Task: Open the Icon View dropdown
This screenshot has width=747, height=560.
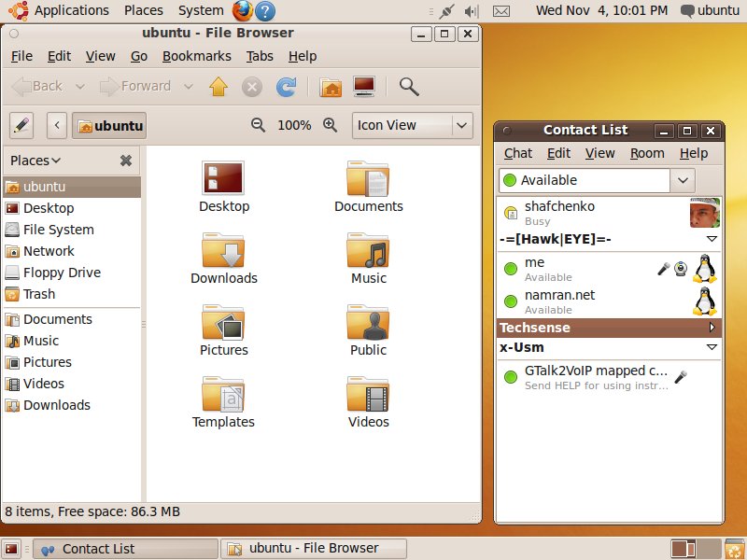Action: 413,125
